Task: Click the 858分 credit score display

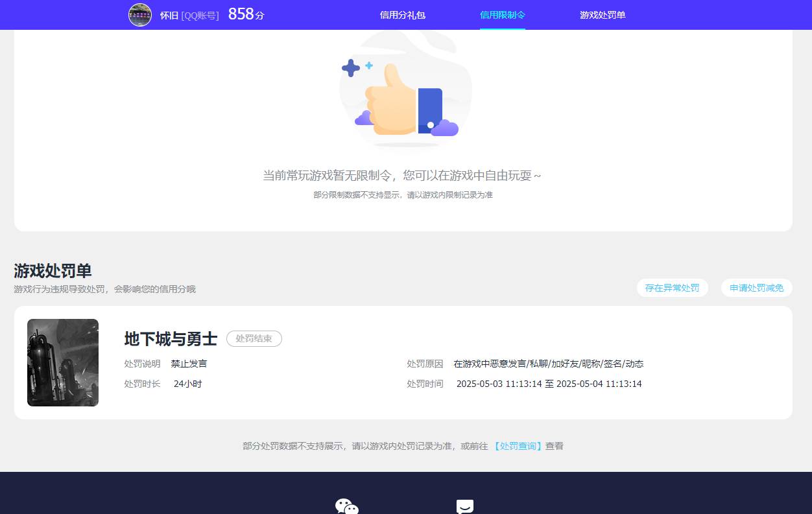Action: pos(245,14)
